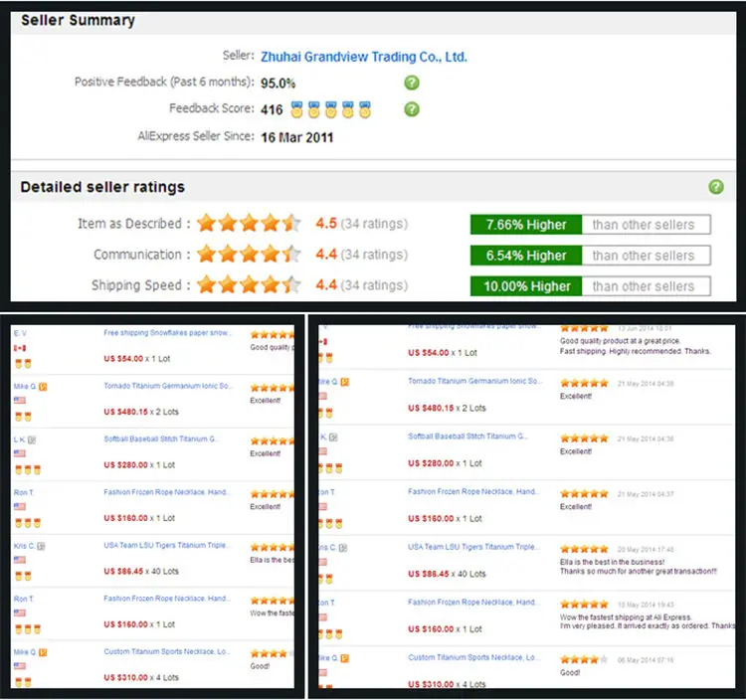Click gray badge icon beside Kris C. in left panel
The image size is (746, 700).
click(x=41, y=547)
